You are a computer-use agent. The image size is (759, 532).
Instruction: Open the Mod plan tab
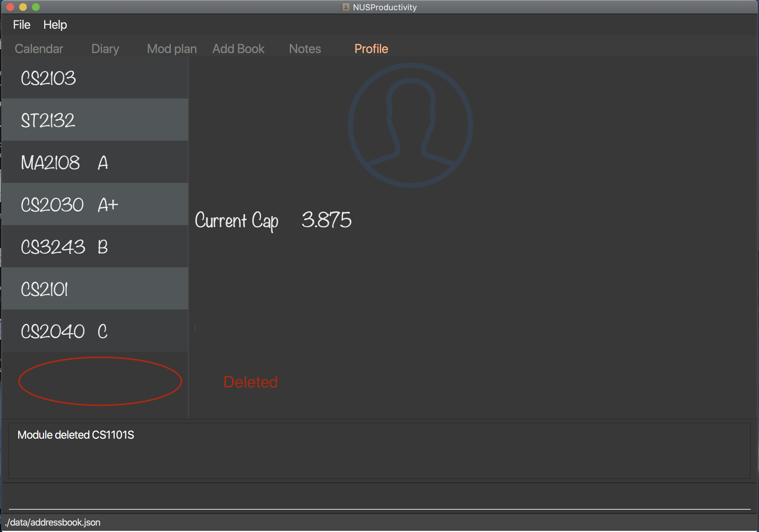point(172,49)
